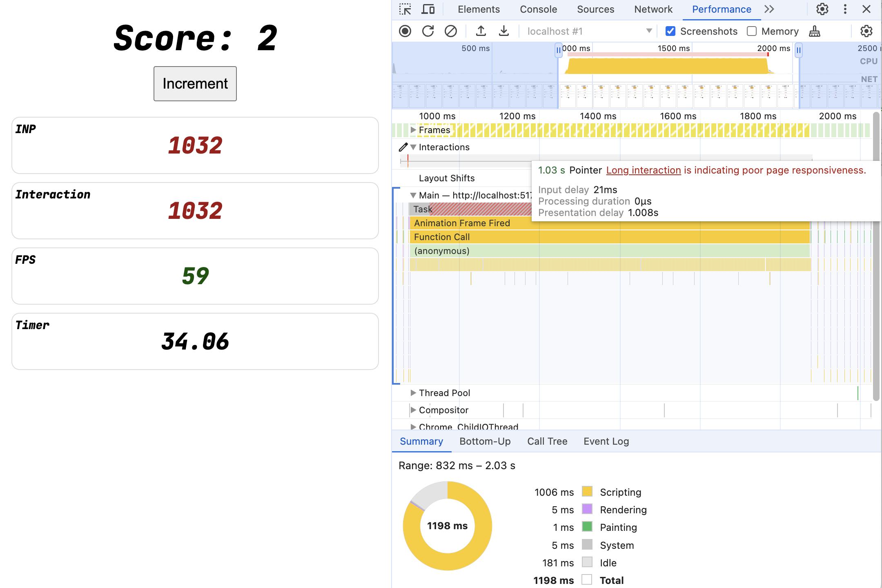
Task: Click the upload profile icon
Action: 480,31
